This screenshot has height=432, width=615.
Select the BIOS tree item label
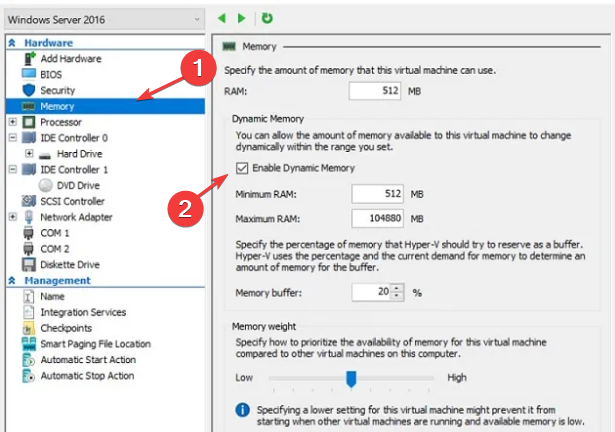(x=51, y=75)
